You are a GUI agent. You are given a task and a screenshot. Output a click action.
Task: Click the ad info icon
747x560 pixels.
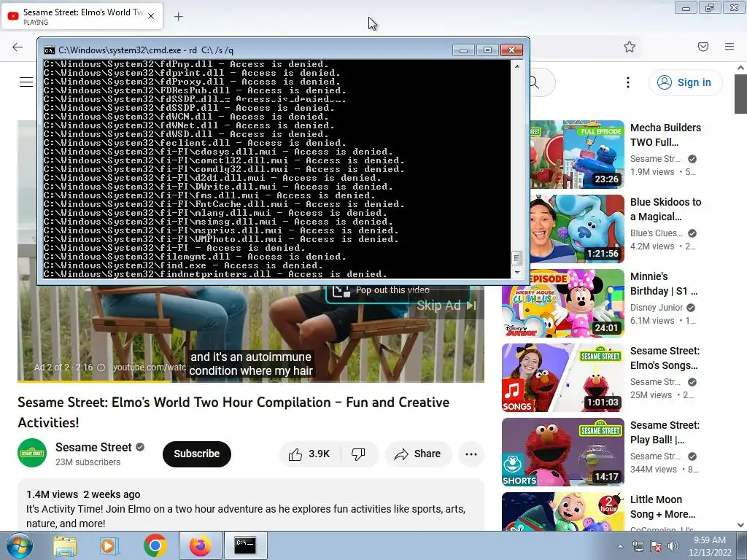tap(101, 367)
